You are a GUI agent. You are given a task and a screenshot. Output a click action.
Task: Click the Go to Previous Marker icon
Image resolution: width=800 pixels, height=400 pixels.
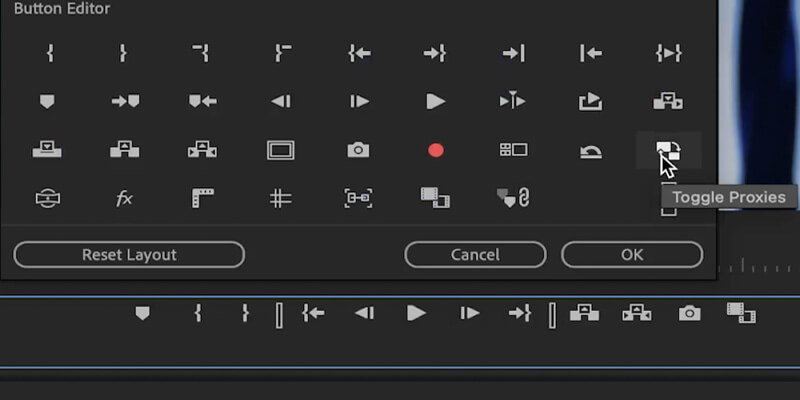203,102
